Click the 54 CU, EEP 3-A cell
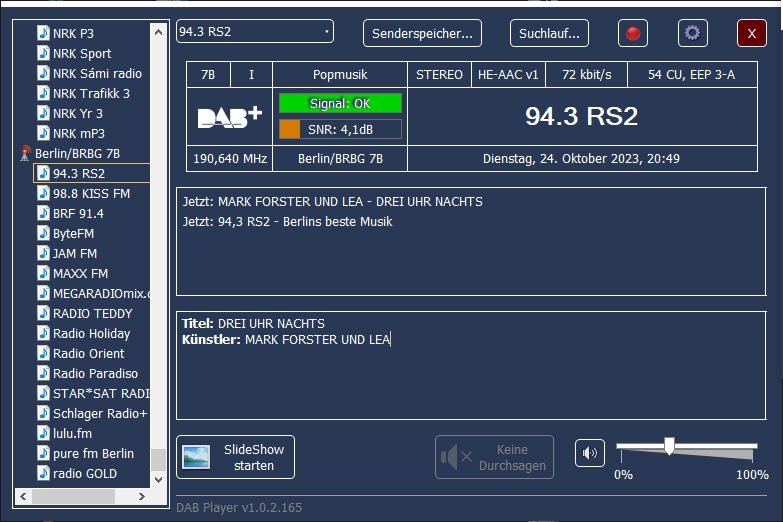The width and height of the screenshot is (783, 522). 692,75
